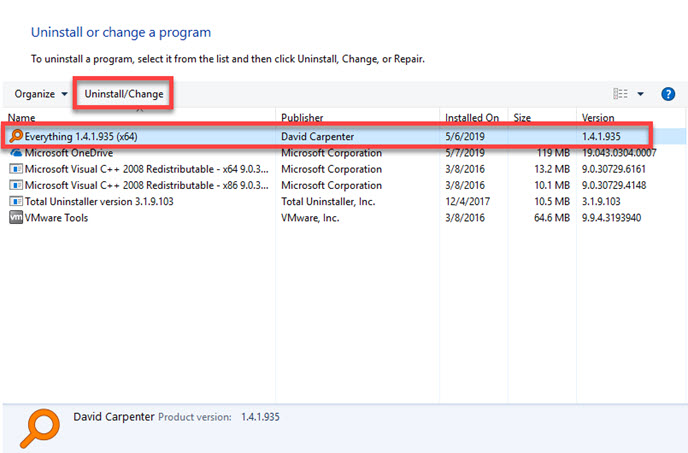Click the Total Uninstaller program icon
The width and height of the screenshot is (688, 453).
16,201
